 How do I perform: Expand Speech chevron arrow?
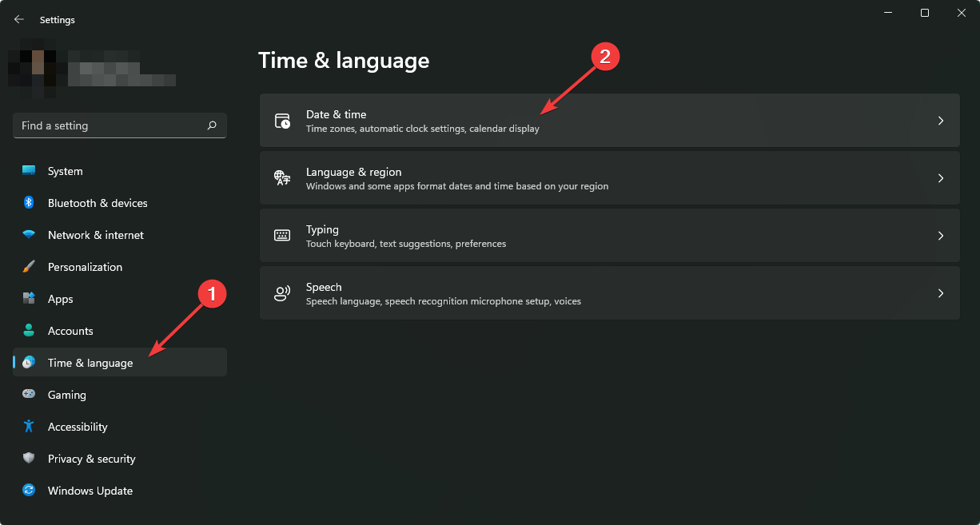coord(941,293)
